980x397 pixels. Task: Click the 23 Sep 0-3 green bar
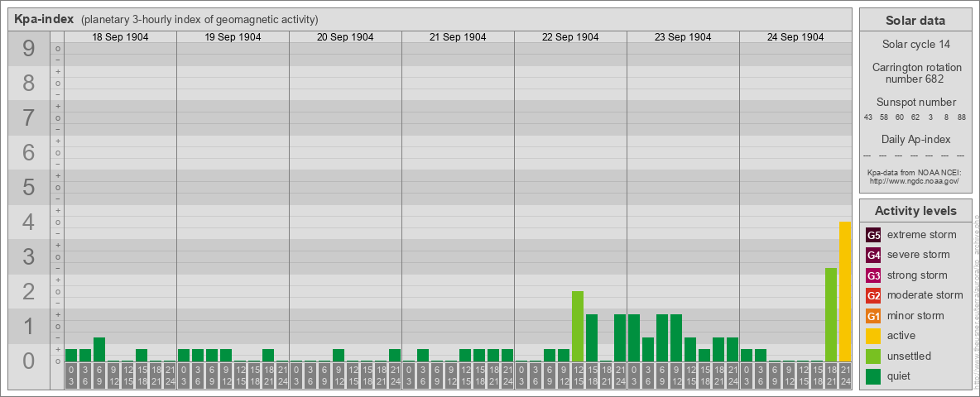coord(634,337)
